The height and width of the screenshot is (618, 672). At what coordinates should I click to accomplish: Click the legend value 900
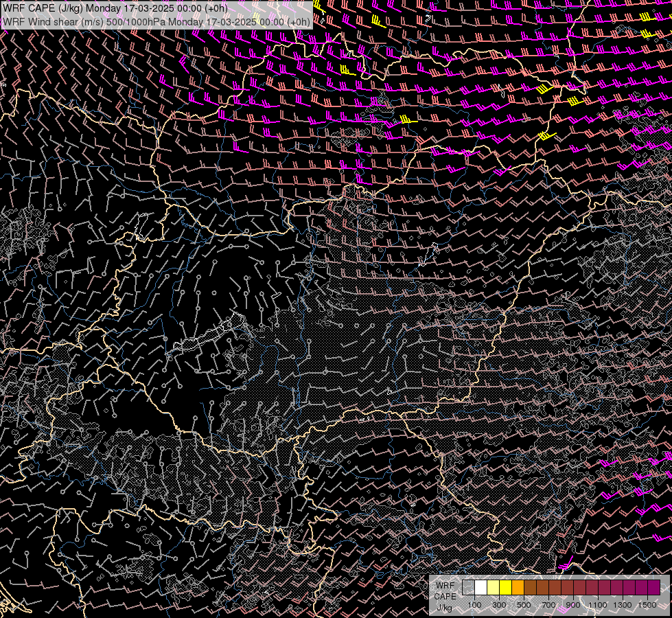tap(573, 605)
